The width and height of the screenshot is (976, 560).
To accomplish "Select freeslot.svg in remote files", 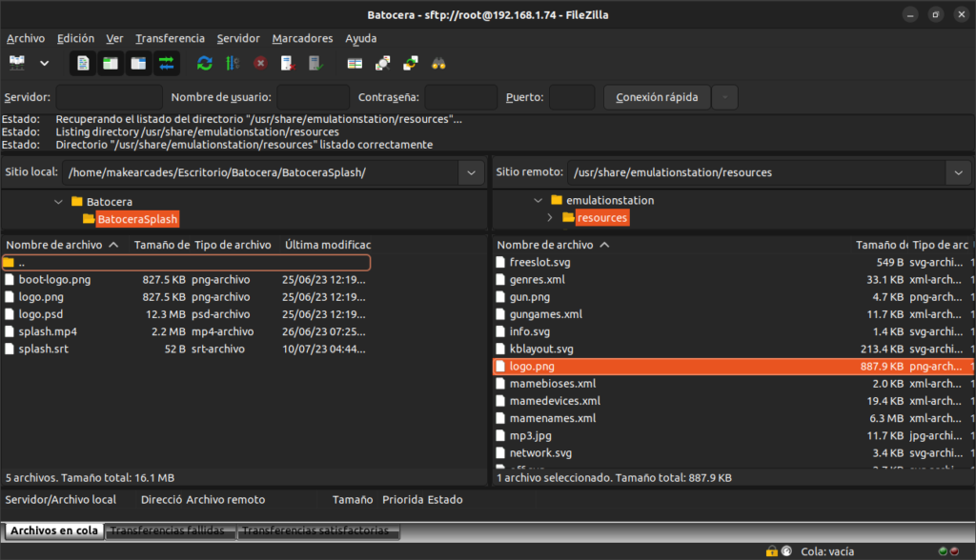I will (x=539, y=263).
